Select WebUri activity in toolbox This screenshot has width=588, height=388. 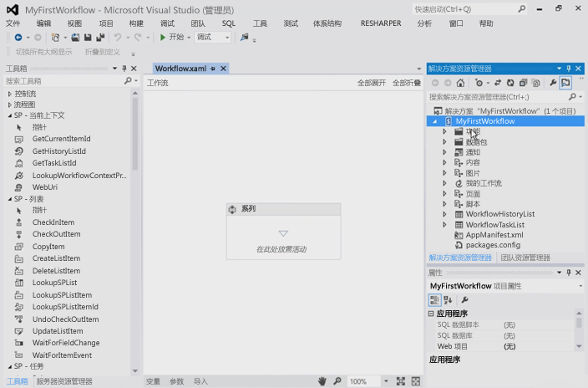coord(45,187)
